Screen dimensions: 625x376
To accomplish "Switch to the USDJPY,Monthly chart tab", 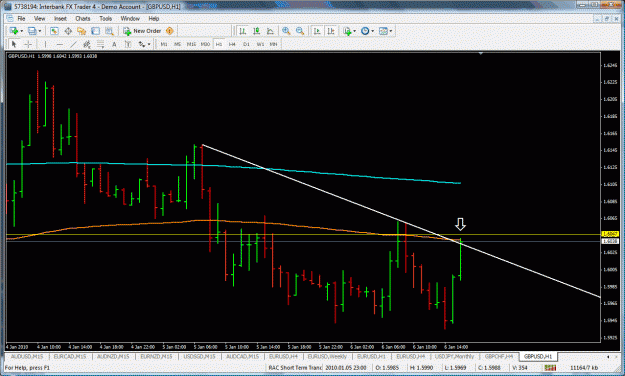I will pyautogui.click(x=454, y=356).
